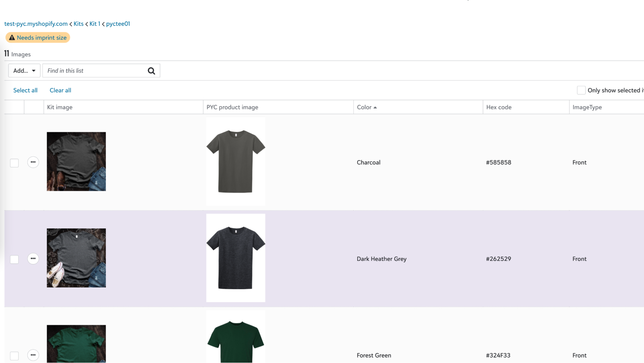The width and height of the screenshot is (644, 363).
Task: Open Dark Heather Grey kit image thumbnail
Action: (76, 258)
